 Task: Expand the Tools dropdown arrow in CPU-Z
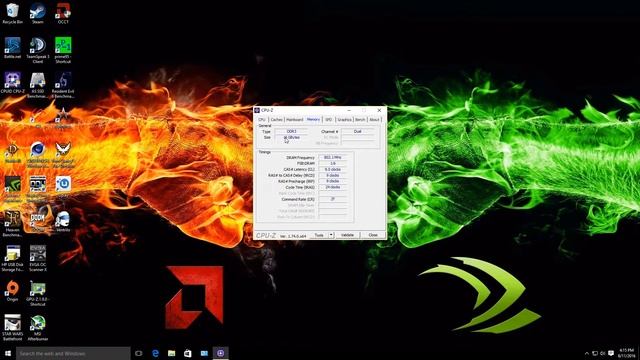(331, 235)
